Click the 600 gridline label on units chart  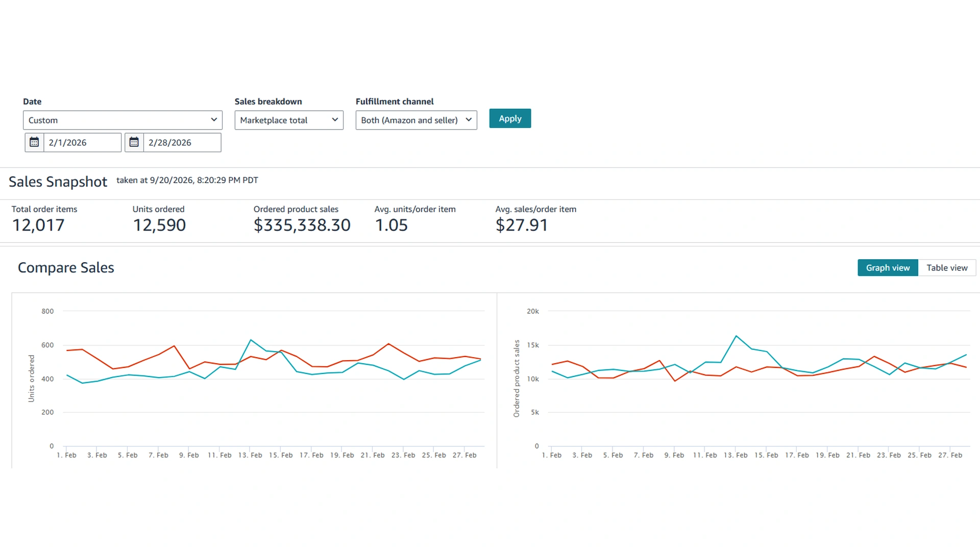pyautogui.click(x=47, y=345)
